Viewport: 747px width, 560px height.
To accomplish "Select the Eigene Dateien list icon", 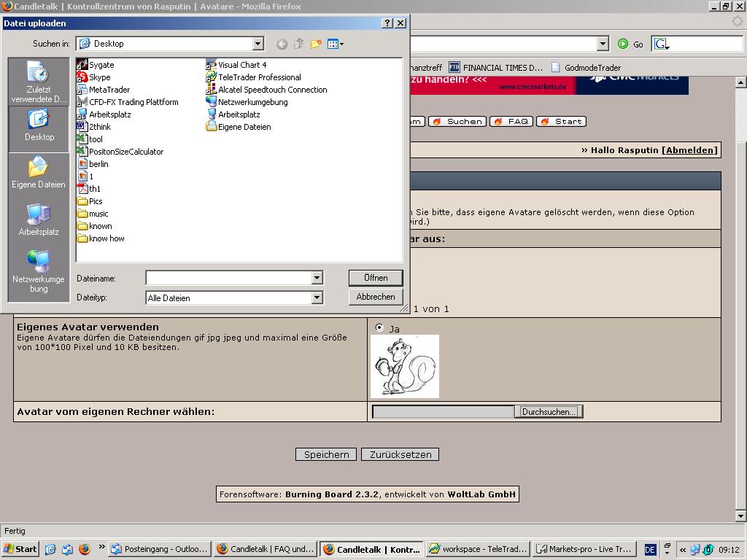I will point(212,127).
